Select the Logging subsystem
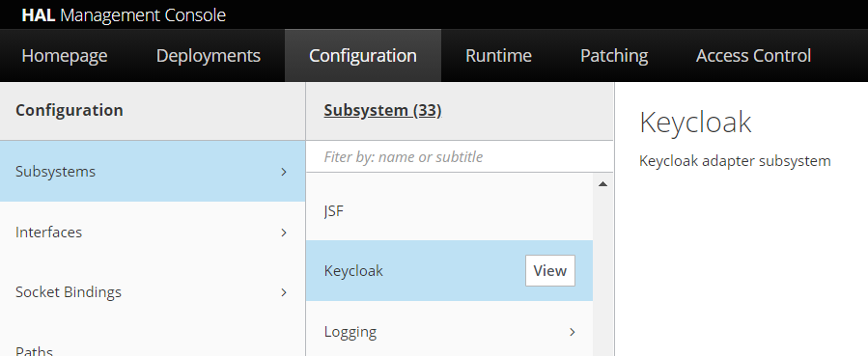 [449, 332]
